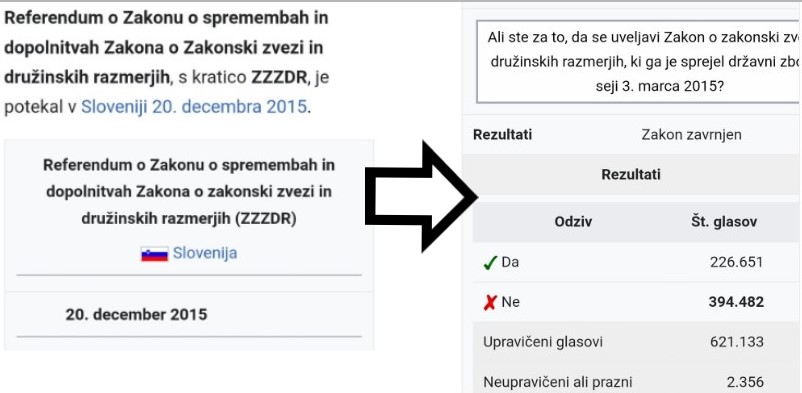Click the large black arrow graphic
802x393 pixels.
click(x=420, y=196)
